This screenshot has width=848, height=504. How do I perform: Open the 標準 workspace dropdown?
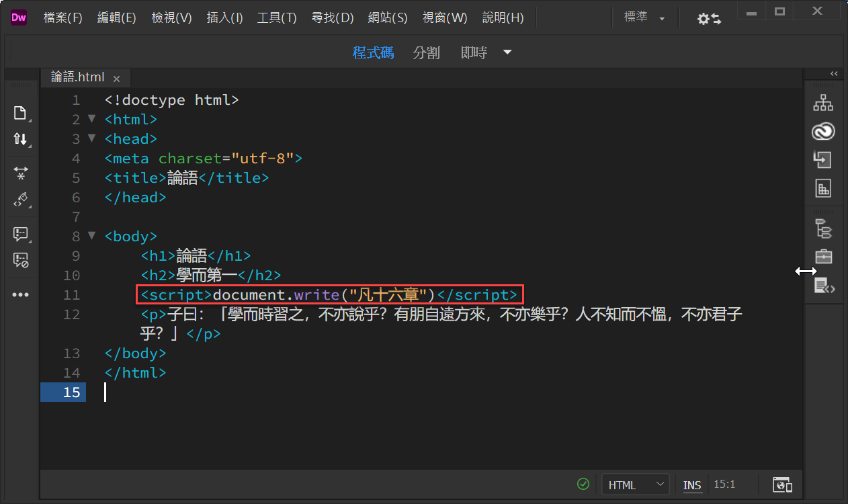pyautogui.click(x=644, y=18)
